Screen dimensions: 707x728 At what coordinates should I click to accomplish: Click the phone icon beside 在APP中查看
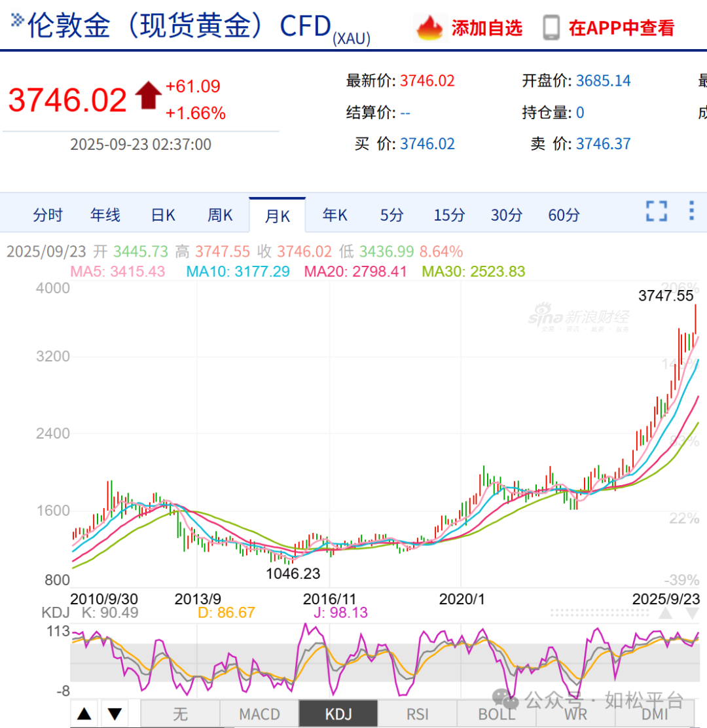[551, 28]
